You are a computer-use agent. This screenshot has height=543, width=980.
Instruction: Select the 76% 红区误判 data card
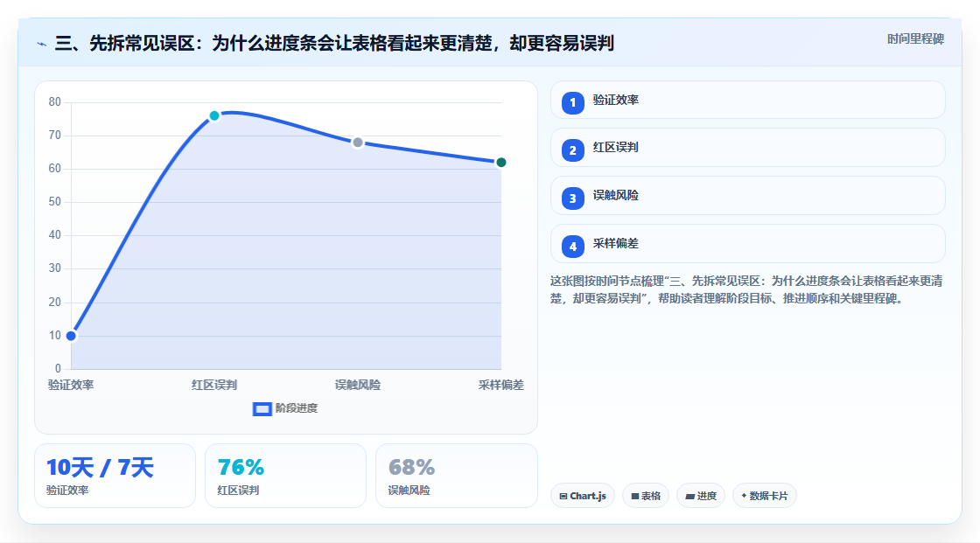click(285, 476)
